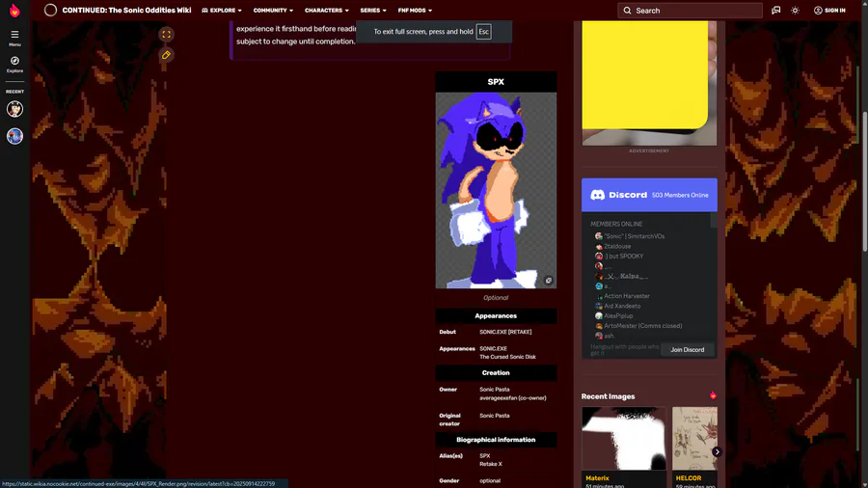Open the CHARACTERS dropdown menu
This screenshot has width=868, height=488.
click(x=327, y=10)
